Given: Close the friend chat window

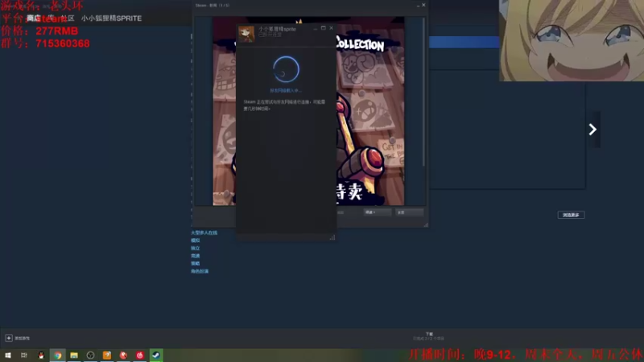Looking at the screenshot, I should (331, 28).
